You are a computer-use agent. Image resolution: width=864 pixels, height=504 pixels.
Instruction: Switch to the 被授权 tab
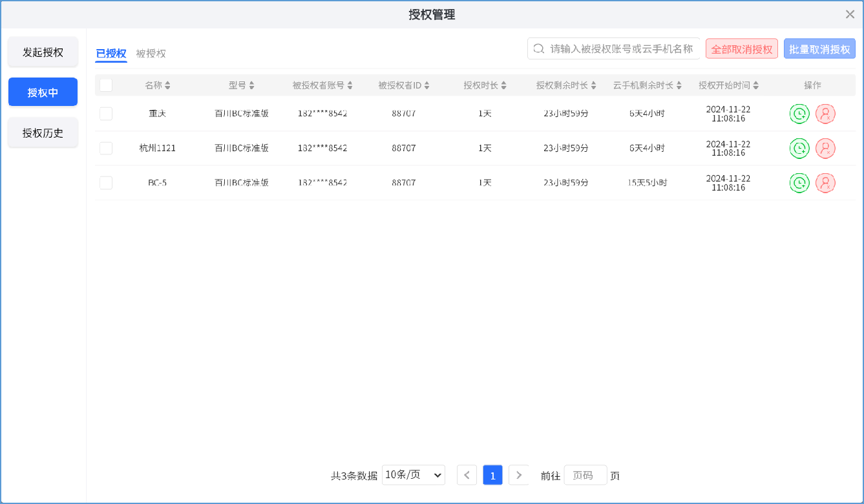point(151,54)
